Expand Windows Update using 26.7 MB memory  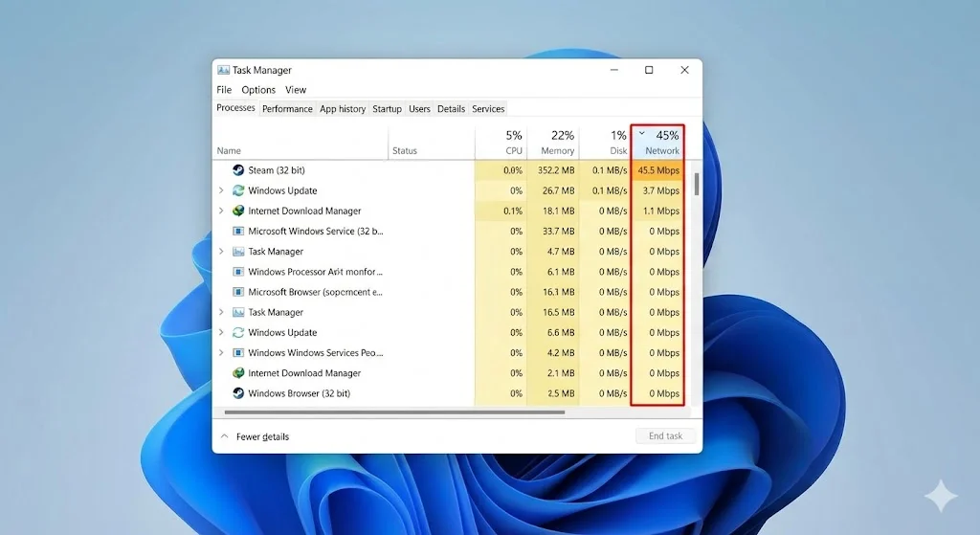221,190
